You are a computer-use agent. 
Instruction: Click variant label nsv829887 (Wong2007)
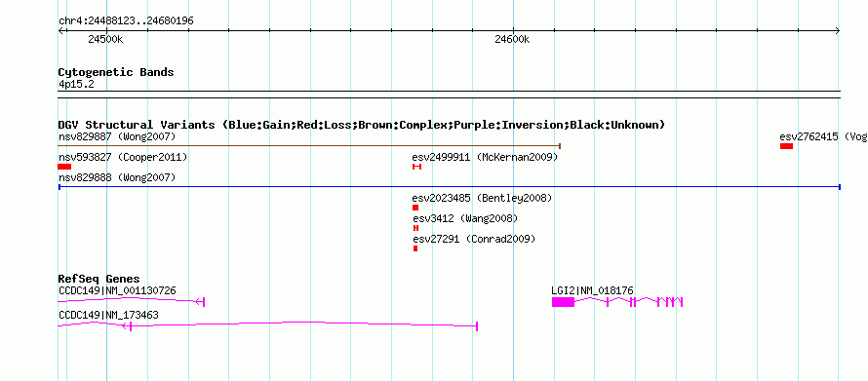point(117,136)
